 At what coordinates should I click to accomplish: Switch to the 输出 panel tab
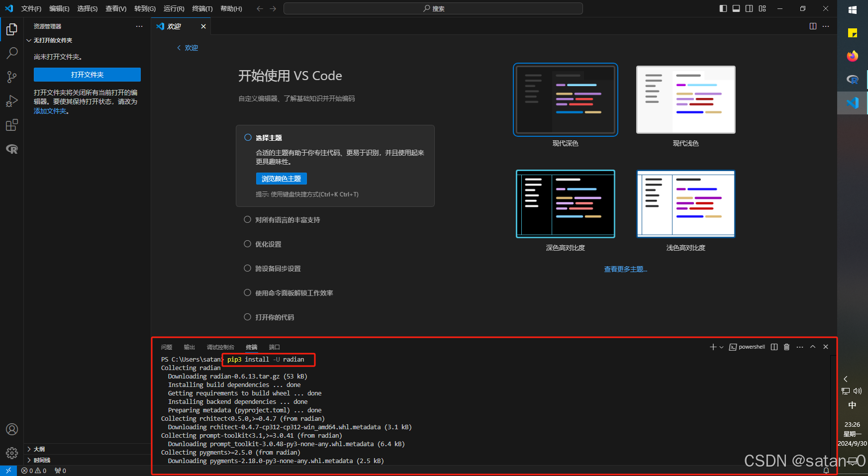point(189,347)
